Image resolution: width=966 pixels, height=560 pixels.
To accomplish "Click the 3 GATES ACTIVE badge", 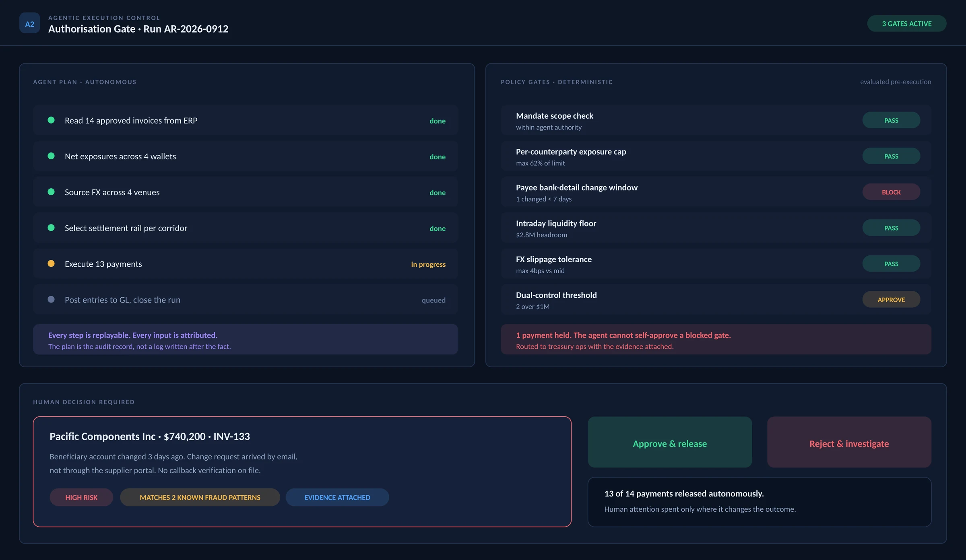I will pos(906,24).
